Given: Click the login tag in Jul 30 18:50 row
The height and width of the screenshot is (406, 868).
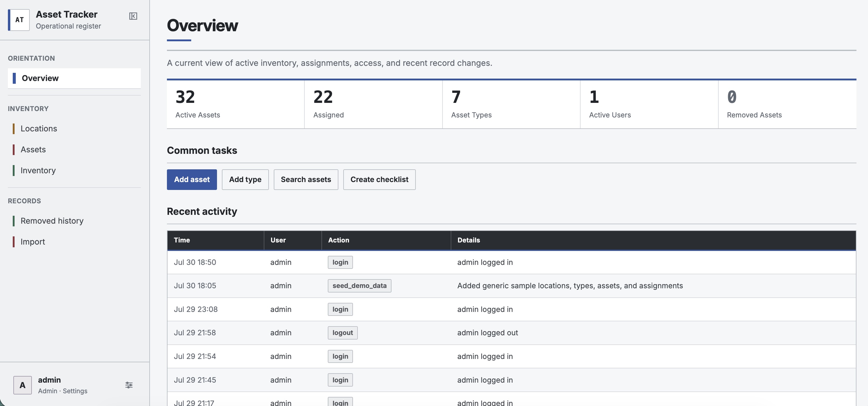Looking at the screenshot, I should 340,262.
